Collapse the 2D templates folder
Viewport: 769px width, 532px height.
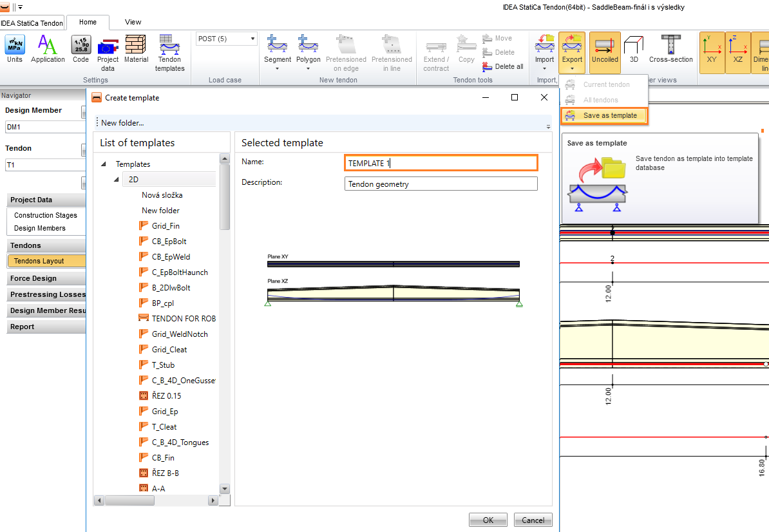(117, 180)
